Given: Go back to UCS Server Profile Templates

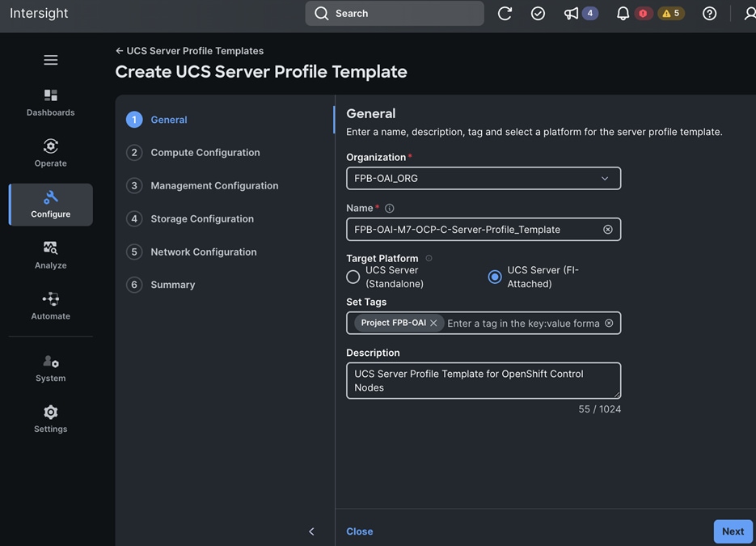Looking at the screenshot, I should click(x=189, y=51).
